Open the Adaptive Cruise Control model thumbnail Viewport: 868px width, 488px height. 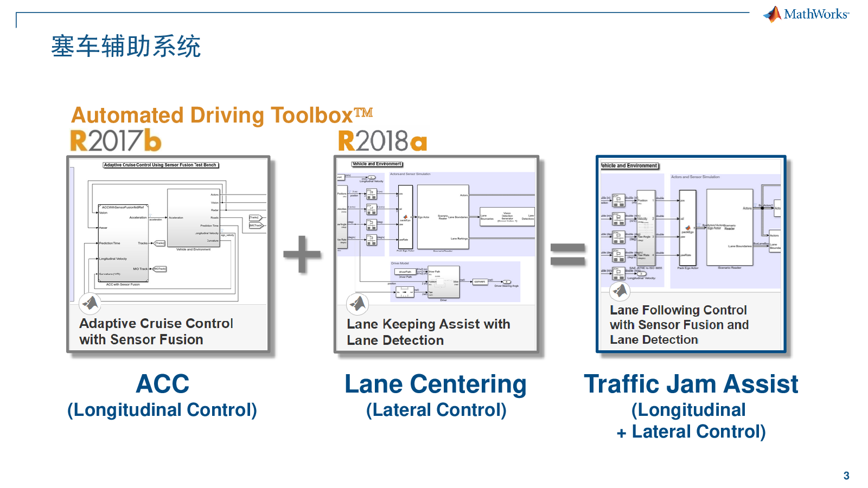(168, 231)
